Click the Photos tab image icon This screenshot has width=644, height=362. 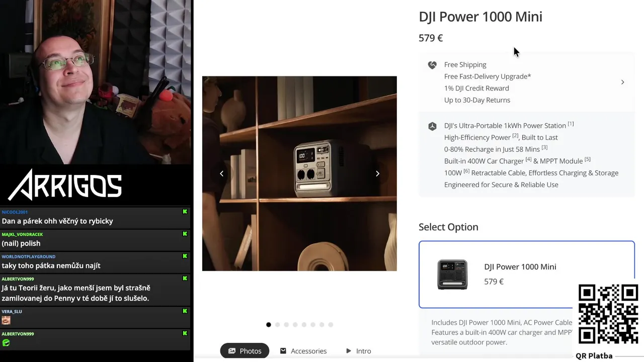pyautogui.click(x=232, y=351)
